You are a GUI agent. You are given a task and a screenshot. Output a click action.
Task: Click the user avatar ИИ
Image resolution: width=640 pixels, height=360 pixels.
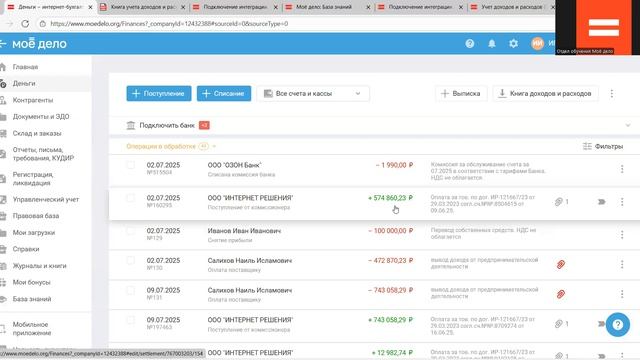[x=538, y=43]
